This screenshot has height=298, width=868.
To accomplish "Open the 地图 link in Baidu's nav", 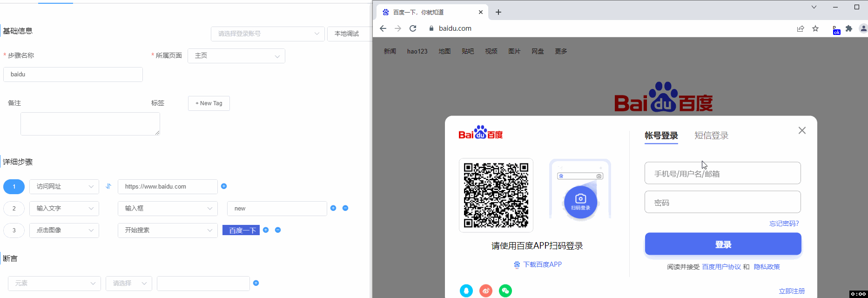I will (x=444, y=51).
